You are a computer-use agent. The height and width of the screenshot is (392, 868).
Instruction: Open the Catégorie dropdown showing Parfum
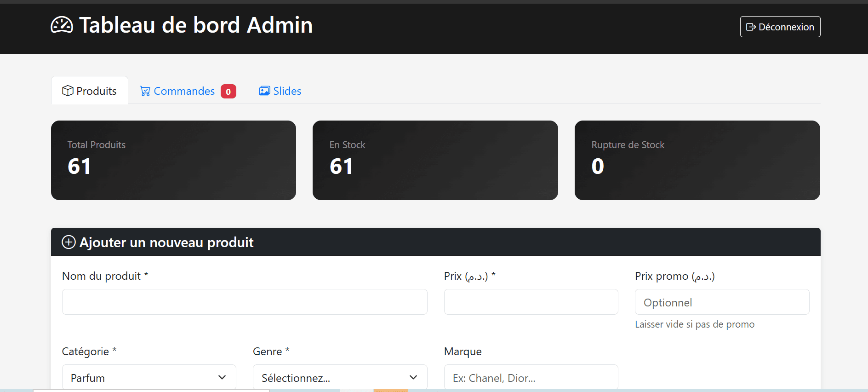pyautogui.click(x=149, y=377)
